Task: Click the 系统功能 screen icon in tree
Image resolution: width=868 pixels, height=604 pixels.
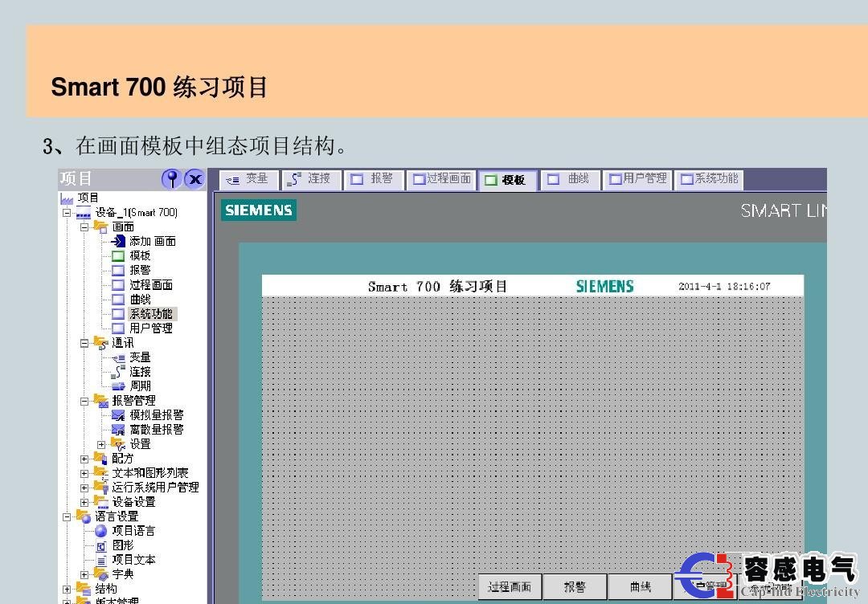Action: 118,313
